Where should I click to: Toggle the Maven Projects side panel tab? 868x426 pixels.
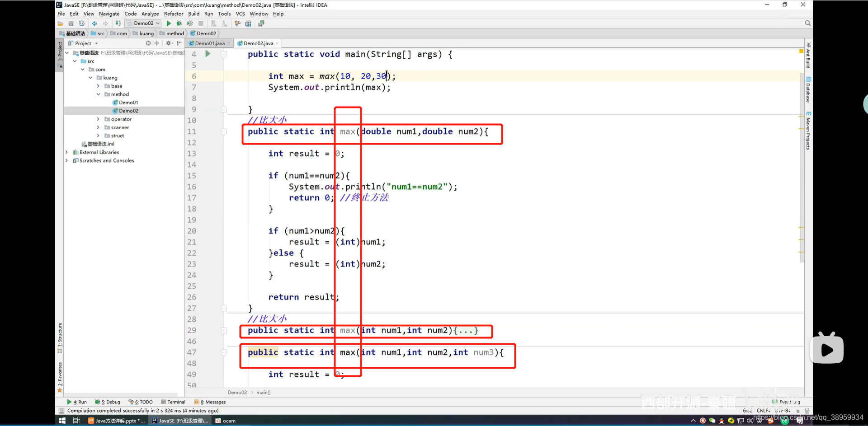(808, 131)
